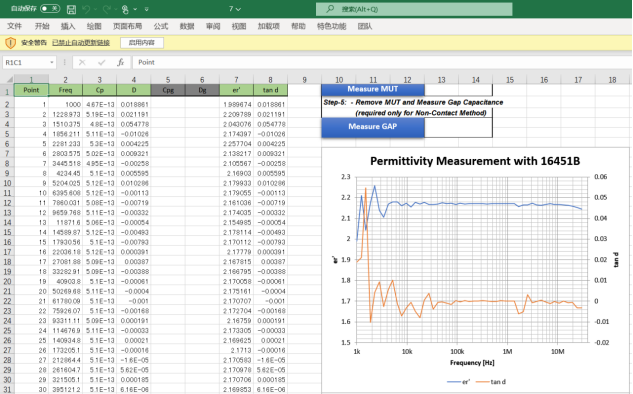This screenshot has width=633, height=394.
Task: Open the Undo history dropdown arrow
Action: (x=95, y=9)
